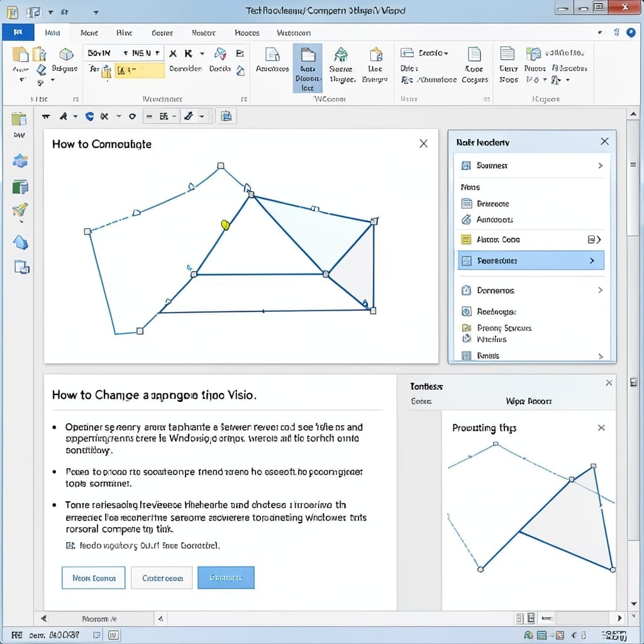Open the Gorree ribbon tab
The height and width of the screenshot is (644, 644).
point(162,33)
